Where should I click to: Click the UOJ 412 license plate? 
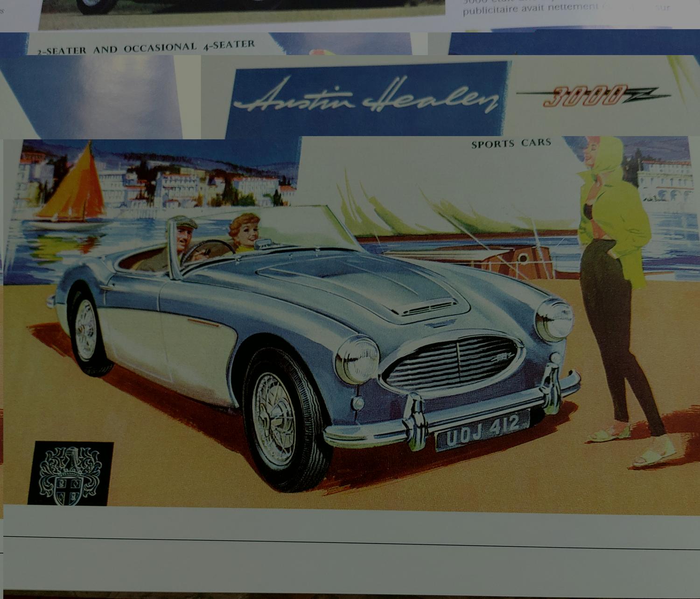[483, 431]
